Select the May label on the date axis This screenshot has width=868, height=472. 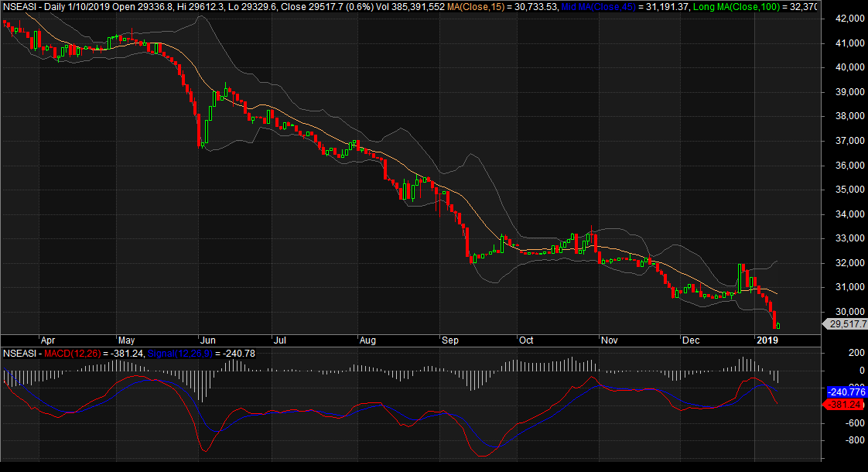pos(126,340)
